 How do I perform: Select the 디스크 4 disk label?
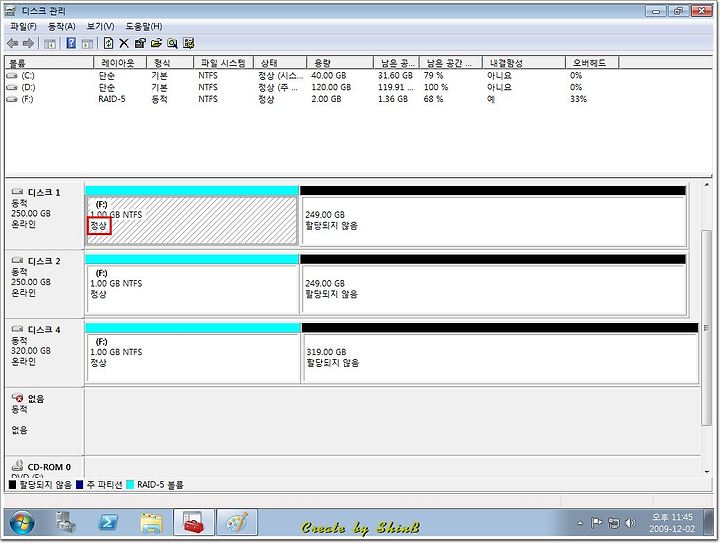point(44,353)
